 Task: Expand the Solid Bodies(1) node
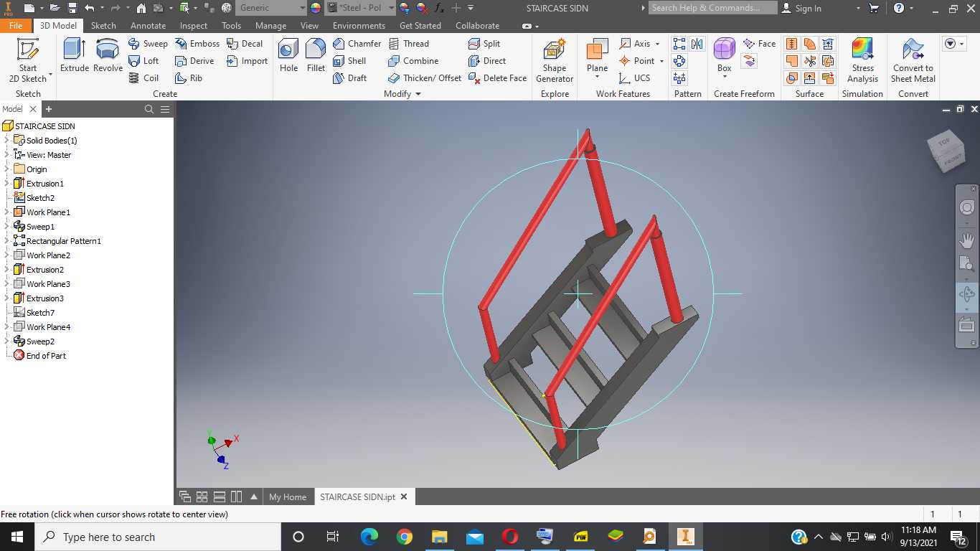tap(6, 141)
